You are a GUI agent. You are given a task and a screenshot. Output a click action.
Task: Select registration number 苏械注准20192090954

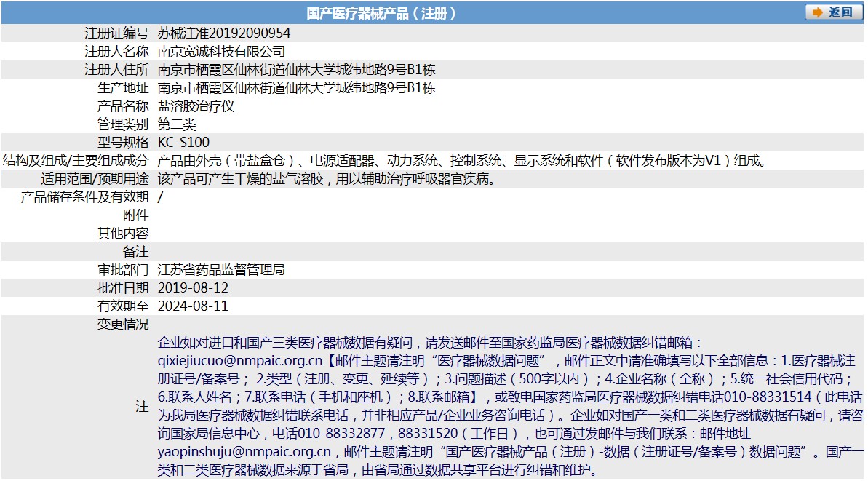click(223, 33)
